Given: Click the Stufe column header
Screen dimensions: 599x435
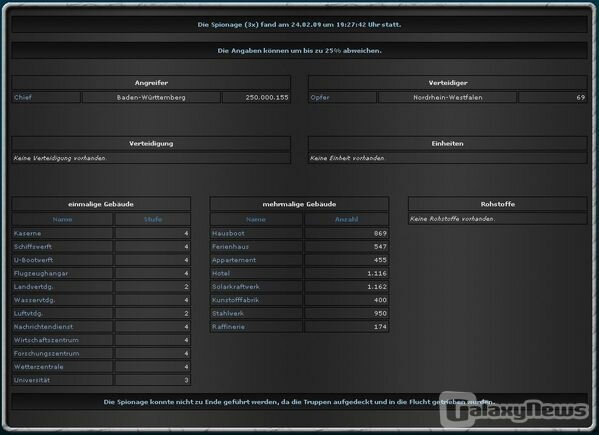Looking at the screenshot, I should tap(153, 220).
